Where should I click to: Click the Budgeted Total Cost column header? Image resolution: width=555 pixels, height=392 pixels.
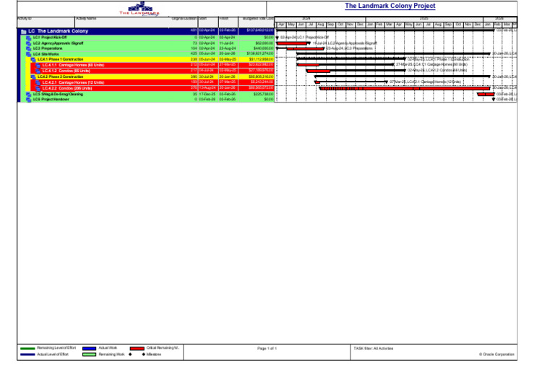[x=257, y=22]
